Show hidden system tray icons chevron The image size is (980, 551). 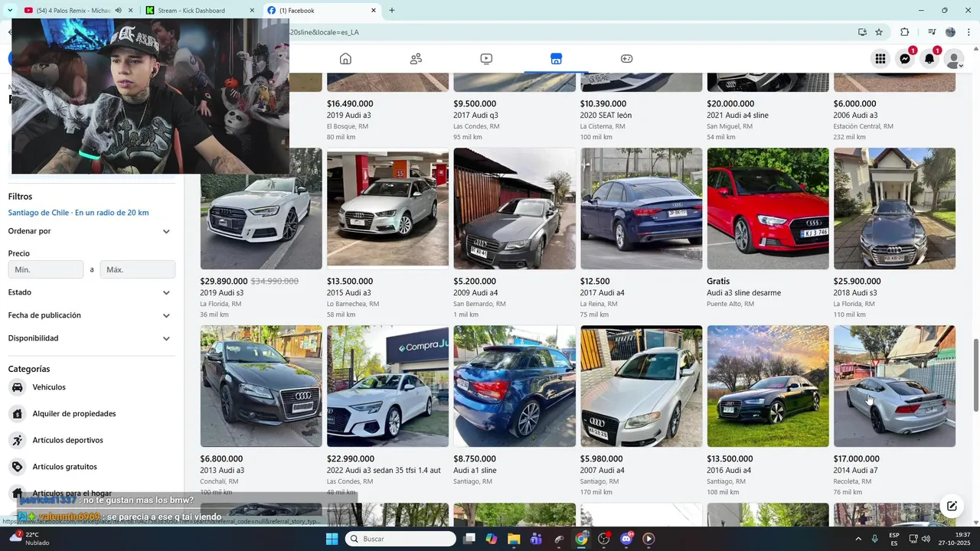point(857,539)
